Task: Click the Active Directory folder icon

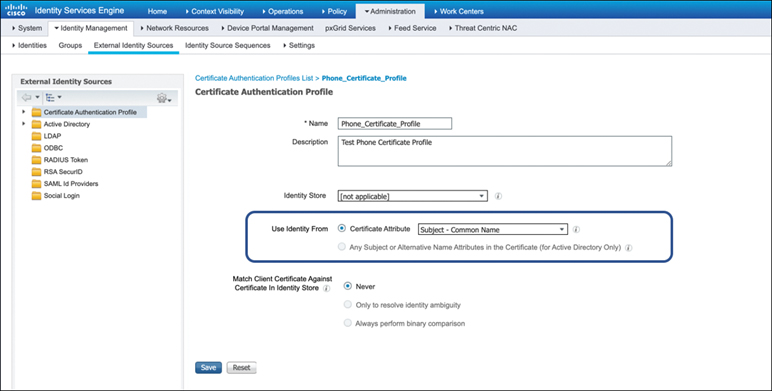Action: pyautogui.click(x=36, y=124)
